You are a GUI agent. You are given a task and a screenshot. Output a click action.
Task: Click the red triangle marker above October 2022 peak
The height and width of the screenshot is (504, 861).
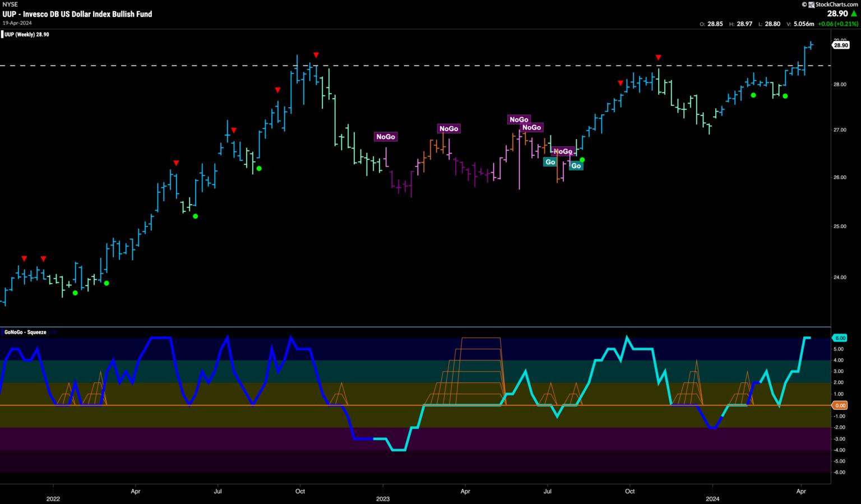pyautogui.click(x=316, y=55)
